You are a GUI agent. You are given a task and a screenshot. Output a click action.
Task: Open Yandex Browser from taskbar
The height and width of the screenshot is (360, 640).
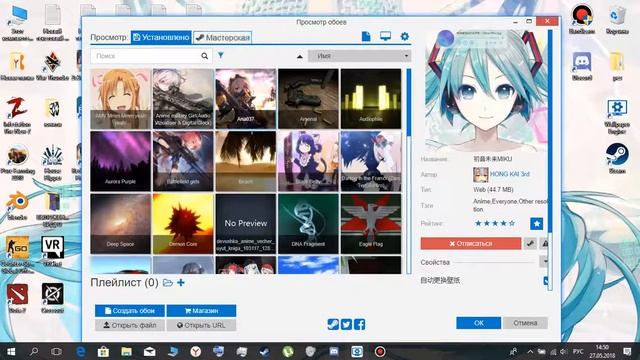pos(196,351)
